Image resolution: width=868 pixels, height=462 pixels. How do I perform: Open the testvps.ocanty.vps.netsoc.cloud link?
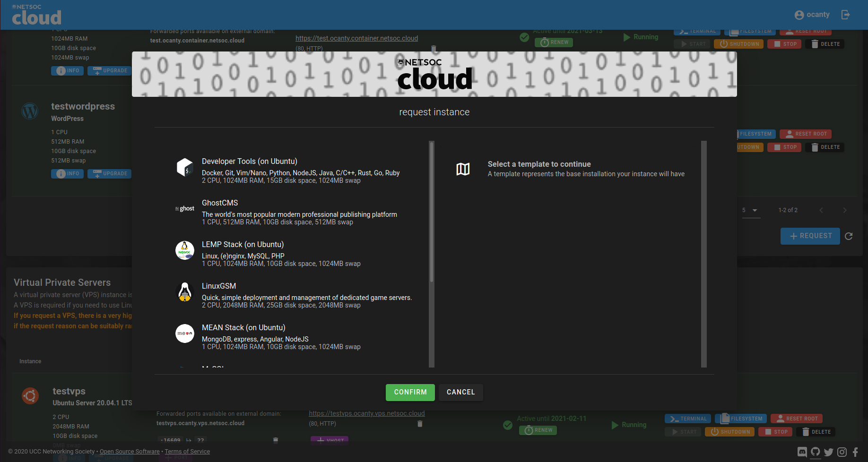point(367,413)
